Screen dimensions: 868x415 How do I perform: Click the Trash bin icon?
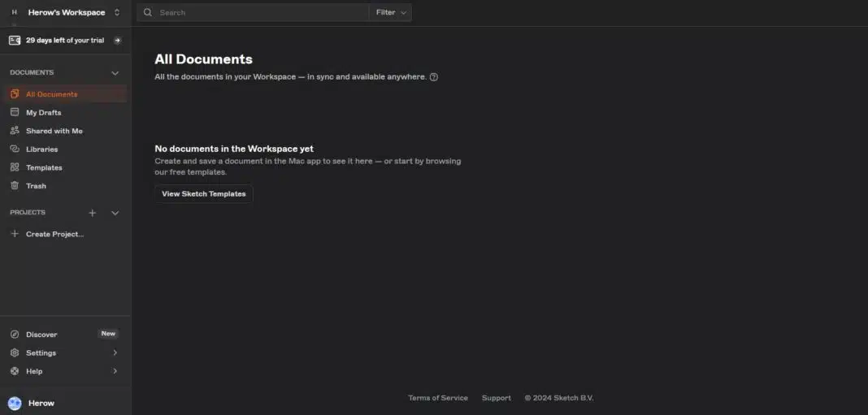15,186
